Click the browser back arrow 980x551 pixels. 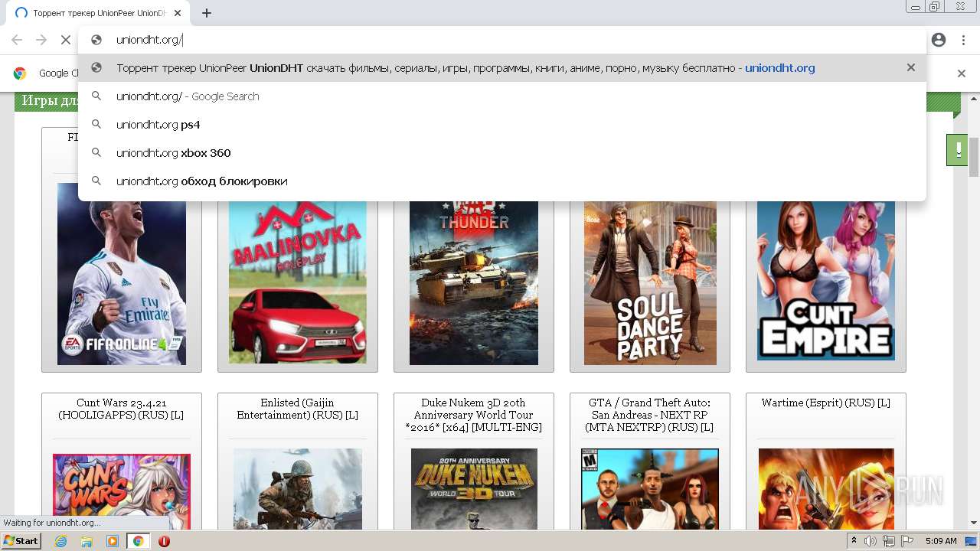click(x=17, y=40)
